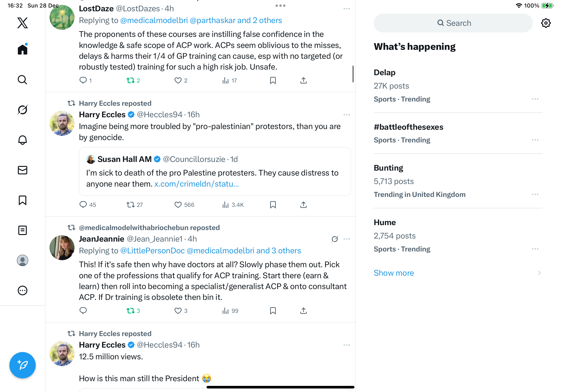Click the Search input field
This screenshot has width=561, height=392.
[x=453, y=23]
